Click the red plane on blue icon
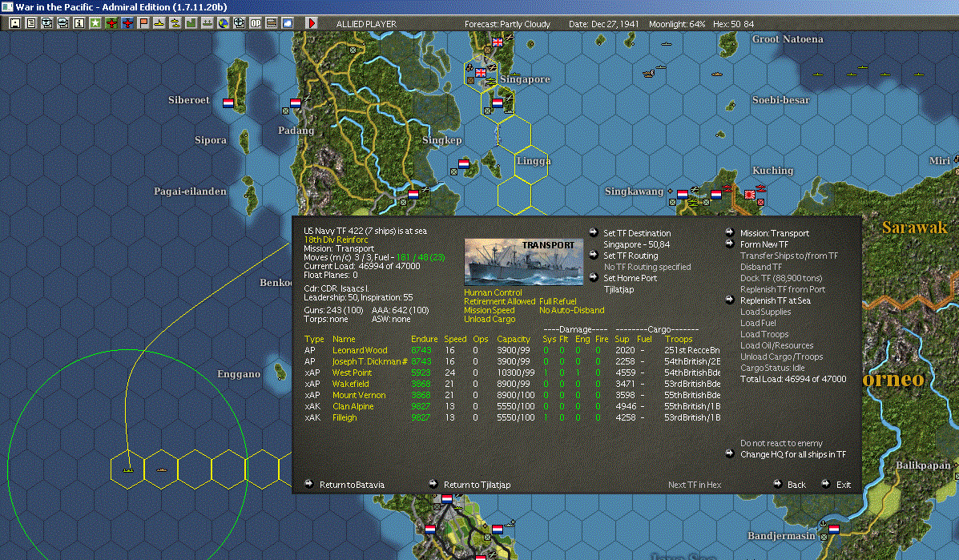The width and height of the screenshot is (959, 560). (x=127, y=23)
